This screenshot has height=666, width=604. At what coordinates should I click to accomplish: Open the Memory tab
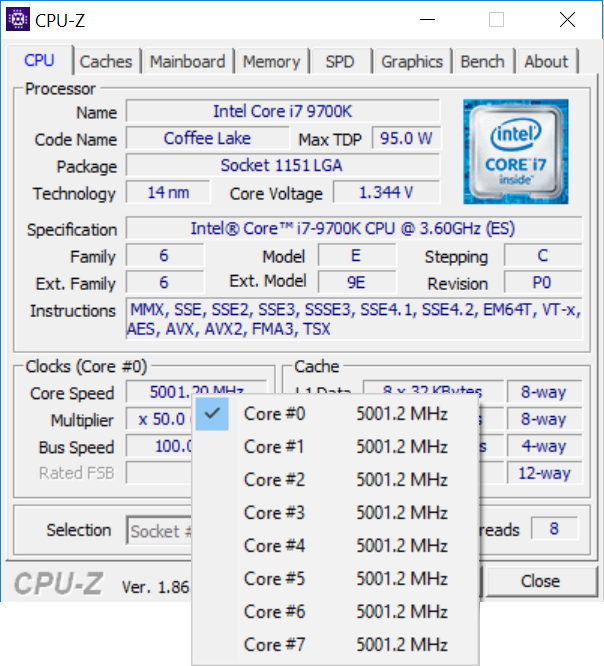pyautogui.click(x=271, y=62)
